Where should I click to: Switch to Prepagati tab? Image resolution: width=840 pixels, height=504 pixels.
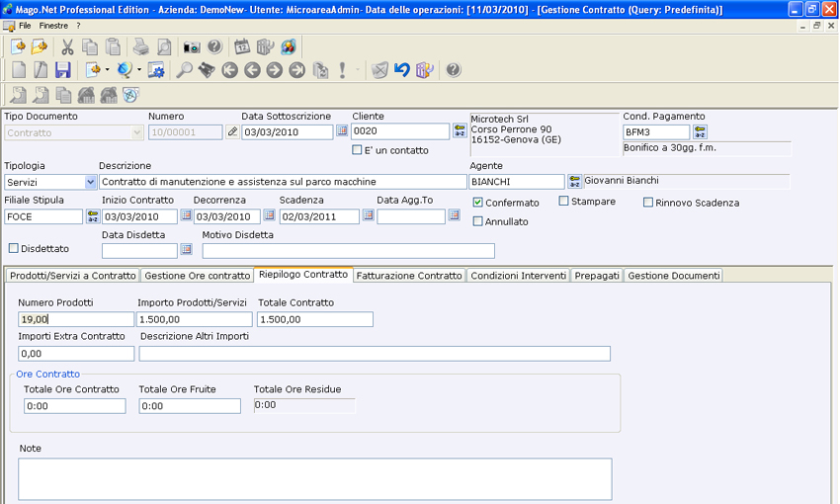(597, 276)
